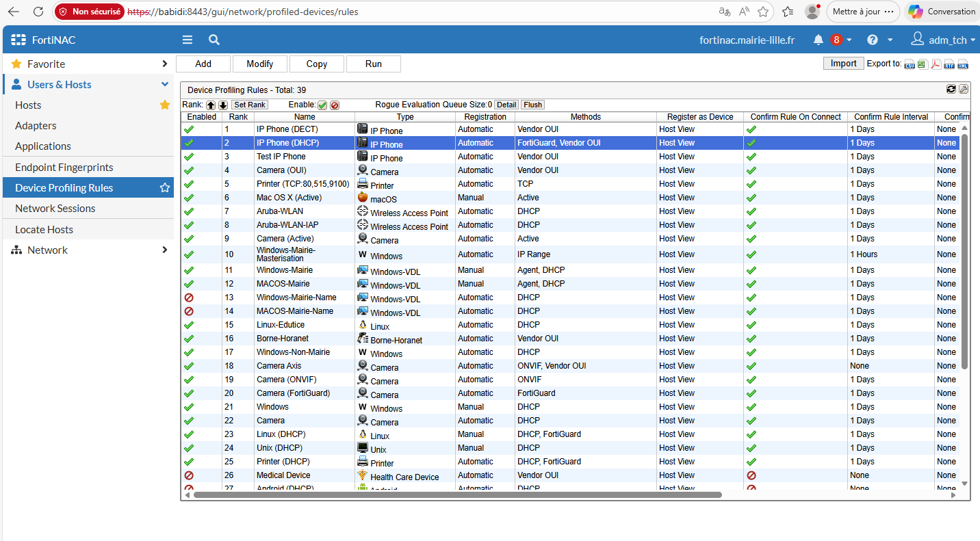Open Adapters in the sidebar
The height and width of the screenshot is (541, 980).
(x=36, y=125)
